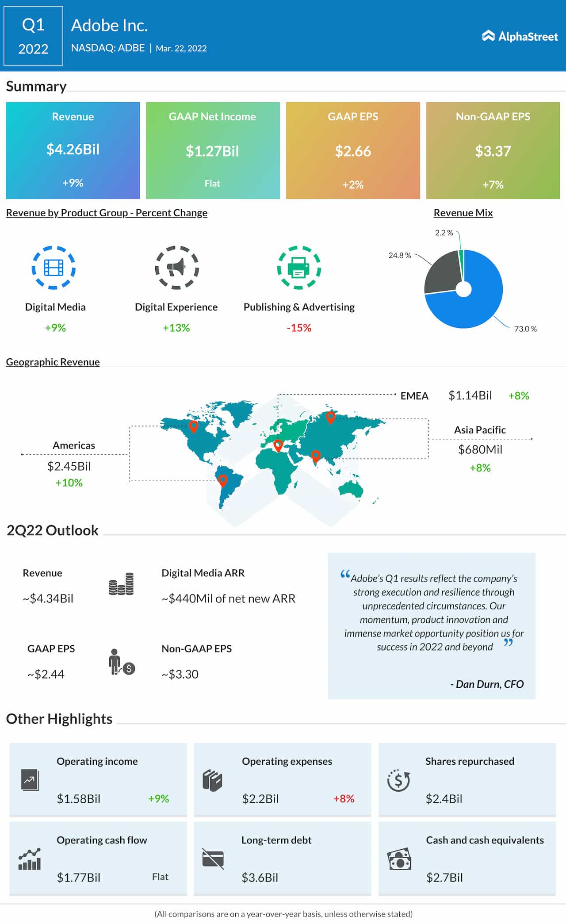Click the Geographic Revenue underlined heading
The height and width of the screenshot is (924, 566).
(53, 362)
